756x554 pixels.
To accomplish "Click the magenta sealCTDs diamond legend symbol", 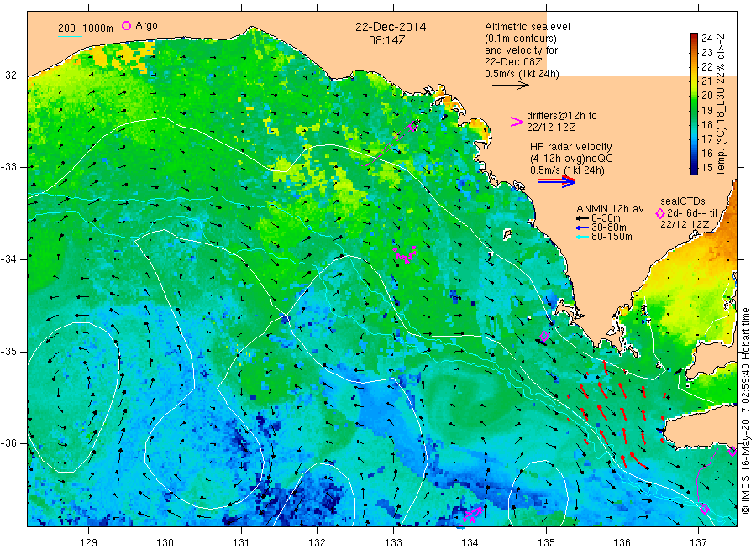I will click(660, 213).
